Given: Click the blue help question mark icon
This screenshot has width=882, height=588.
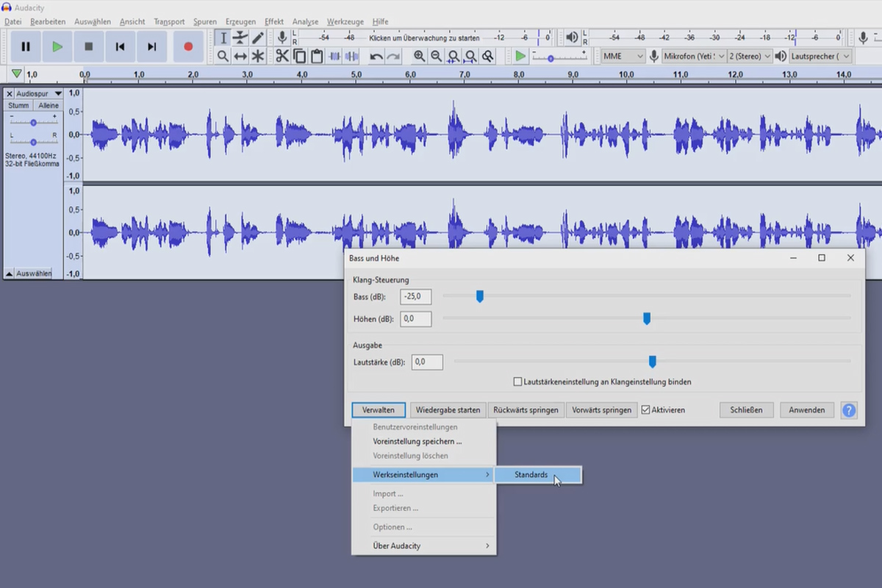Looking at the screenshot, I should (849, 410).
